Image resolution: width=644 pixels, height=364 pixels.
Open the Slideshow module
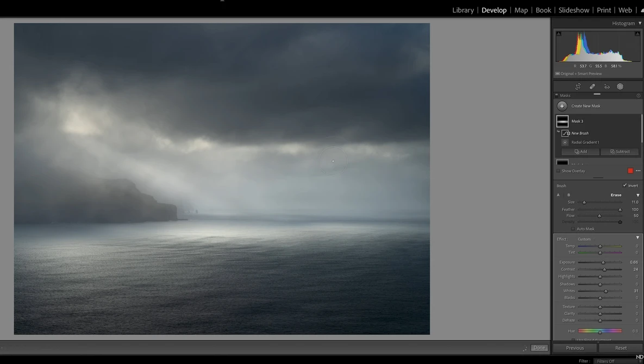tap(574, 10)
